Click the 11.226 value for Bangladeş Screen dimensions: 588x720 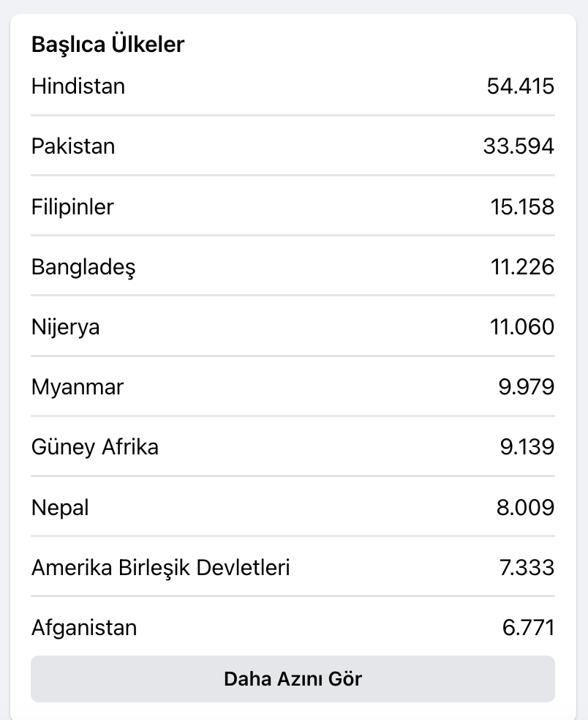pos(522,266)
